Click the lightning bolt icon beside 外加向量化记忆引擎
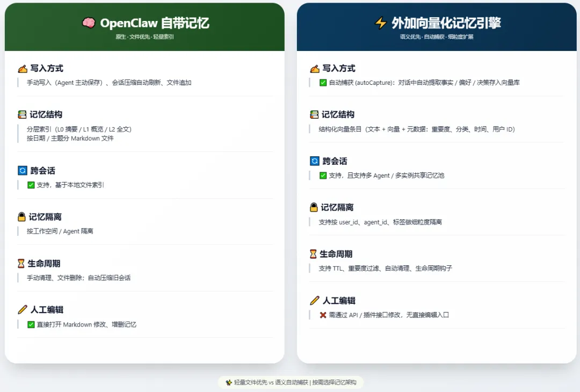 point(381,23)
